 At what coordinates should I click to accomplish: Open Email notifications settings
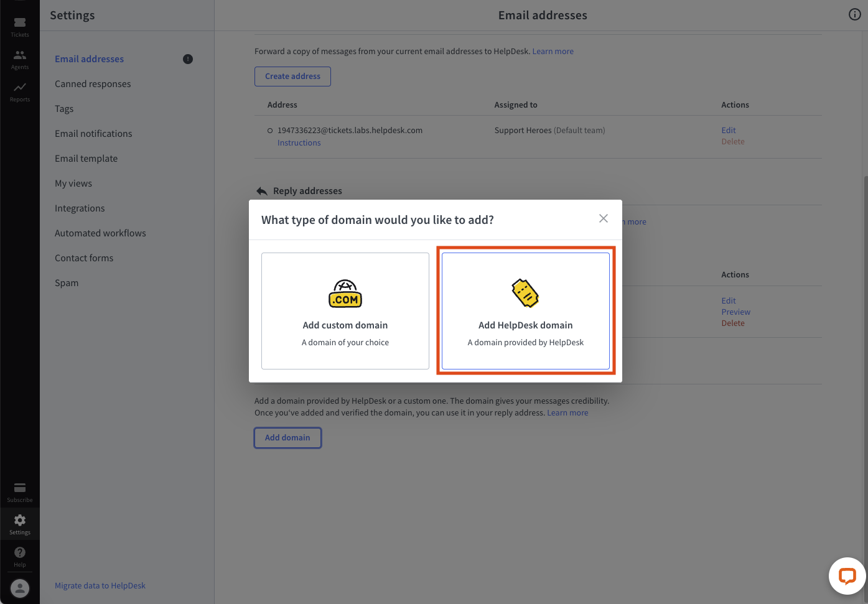tap(93, 133)
